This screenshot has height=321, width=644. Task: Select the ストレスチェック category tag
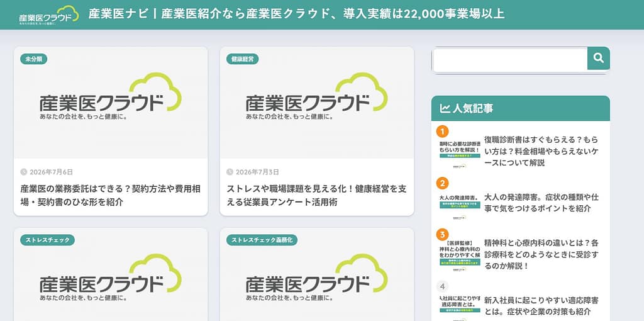click(x=48, y=240)
